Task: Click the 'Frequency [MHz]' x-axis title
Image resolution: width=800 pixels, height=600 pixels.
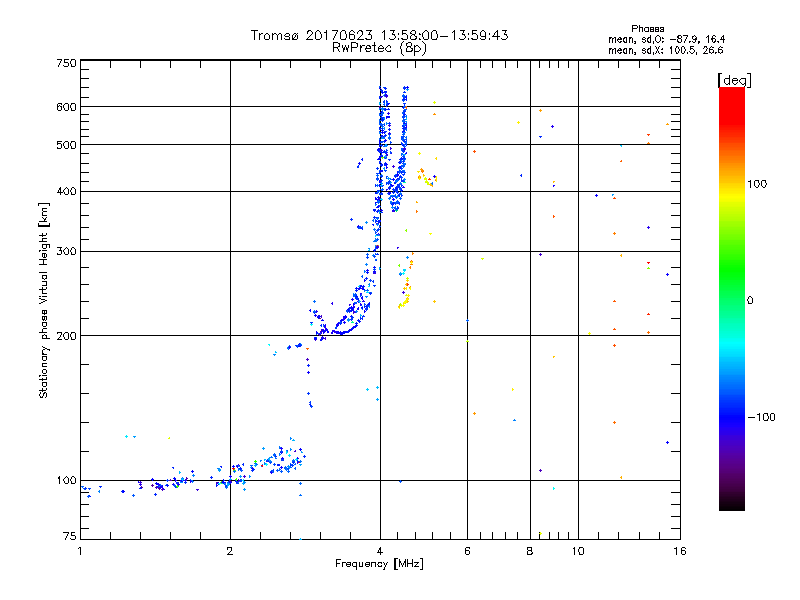Action: tap(379, 564)
